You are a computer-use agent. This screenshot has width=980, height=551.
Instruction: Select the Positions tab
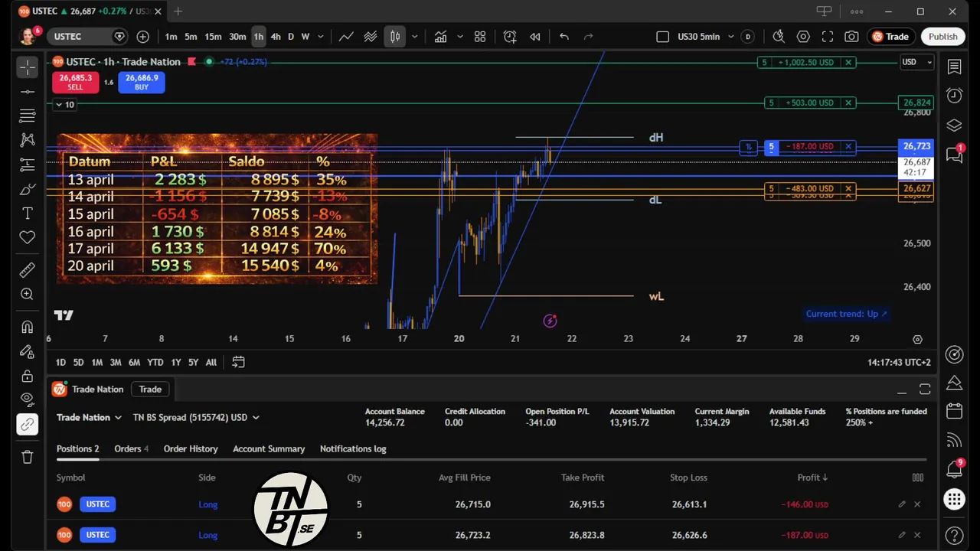tap(77, 448)
